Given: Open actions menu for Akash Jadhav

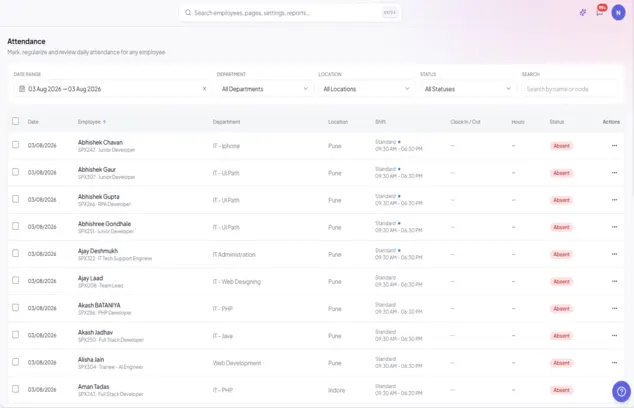Looking at the screenshot, I should point(614,336).
